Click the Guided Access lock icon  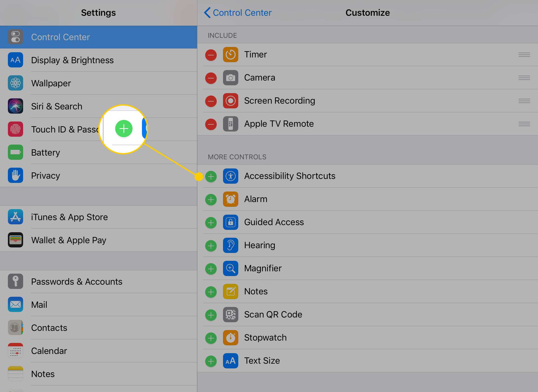(x=231, y=222)
